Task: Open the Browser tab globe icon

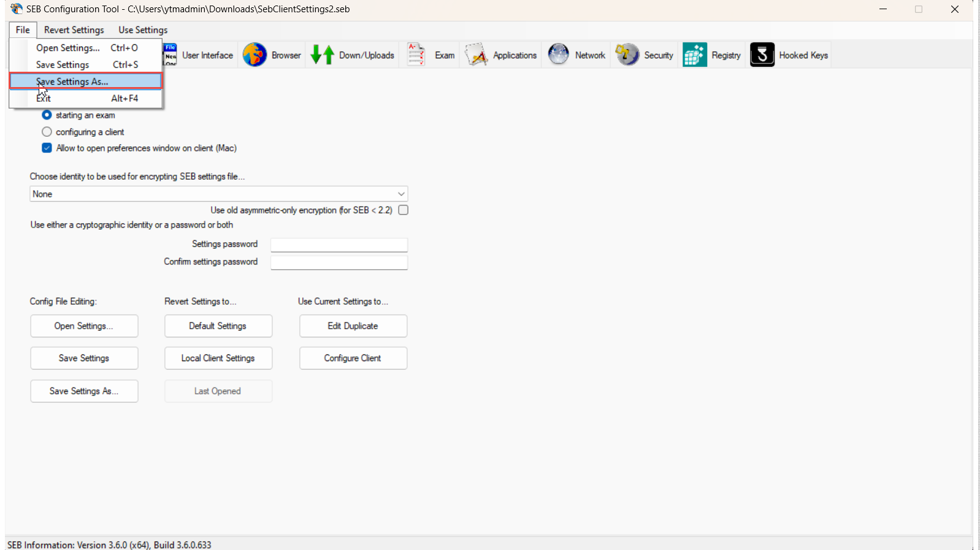Action: tap(255, 55)
